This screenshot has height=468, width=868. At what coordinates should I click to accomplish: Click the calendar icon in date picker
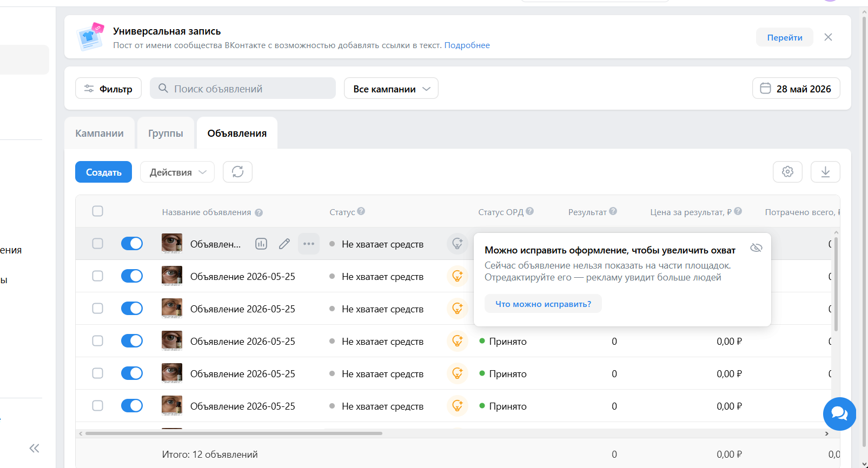coord(765,88)
